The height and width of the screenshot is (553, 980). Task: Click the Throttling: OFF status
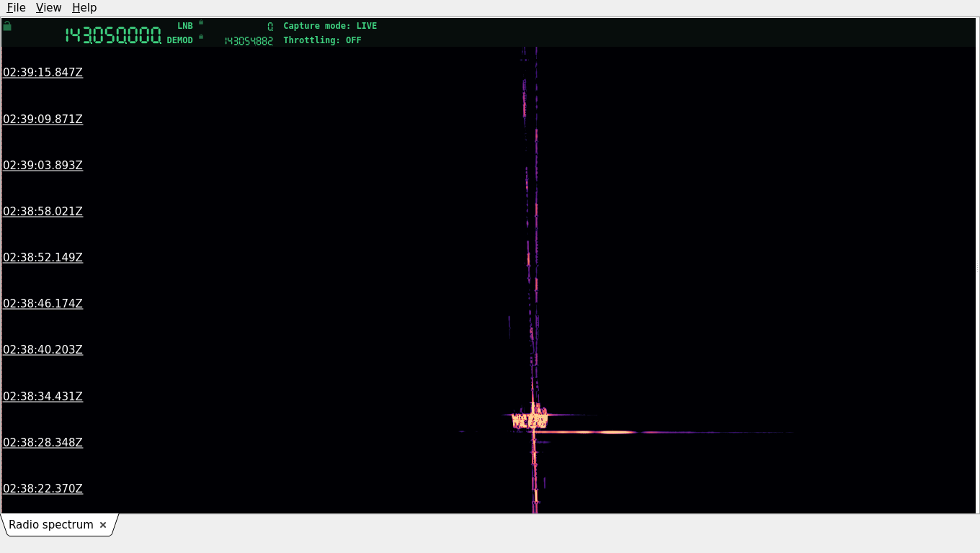point(322,40)
